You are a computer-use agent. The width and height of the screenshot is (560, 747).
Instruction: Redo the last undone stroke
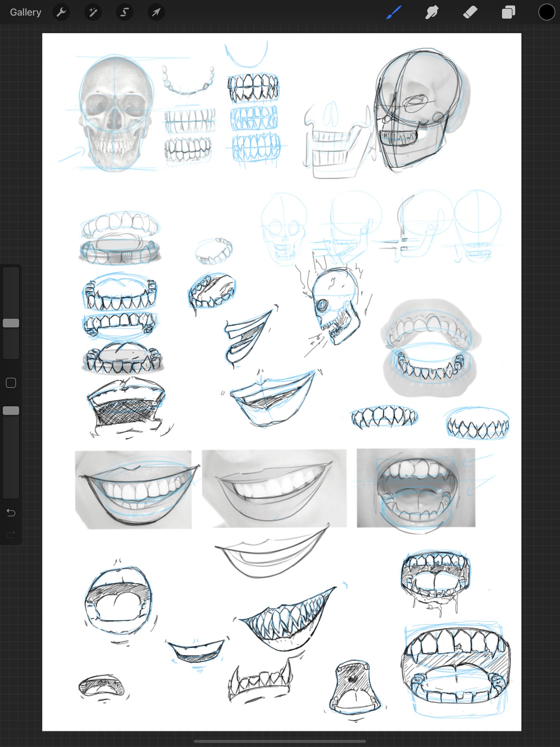point(11,534)
